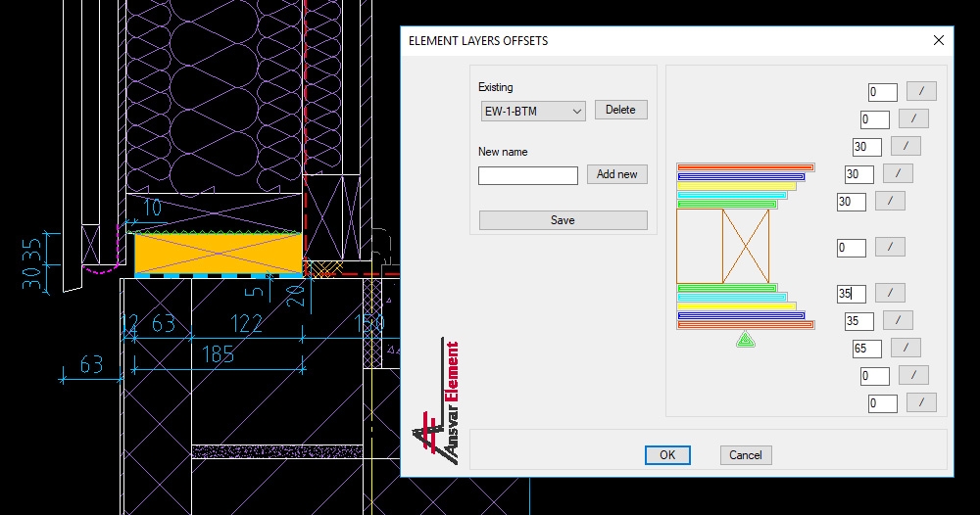Image resolution: width=980 pixels, height=515 pixels.
Task: Save the layer offsets preset
Action: (x=563, y=220)
